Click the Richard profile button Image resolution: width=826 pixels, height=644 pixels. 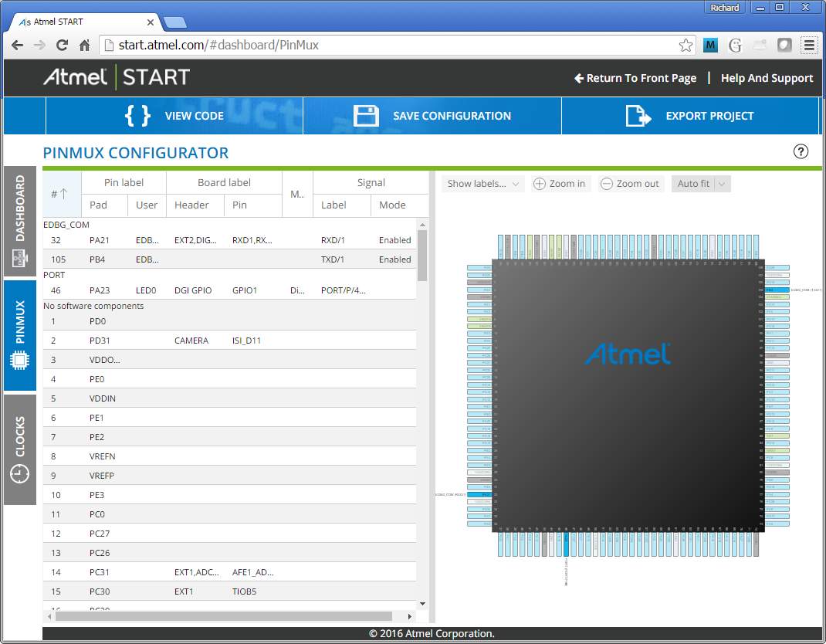pos(724,8)
